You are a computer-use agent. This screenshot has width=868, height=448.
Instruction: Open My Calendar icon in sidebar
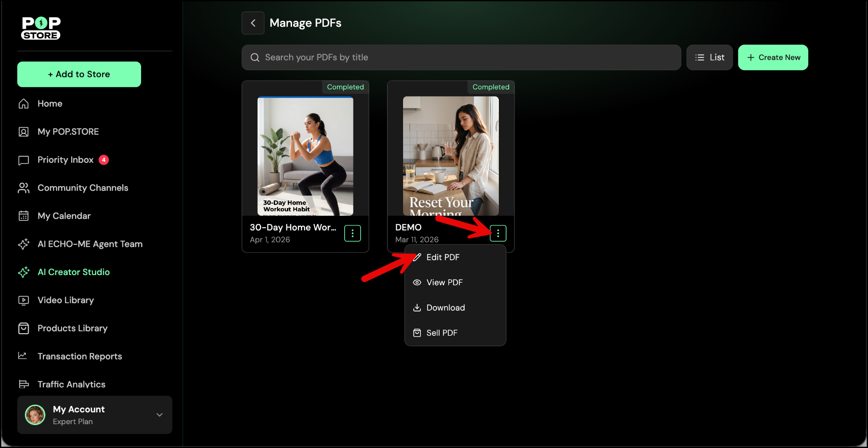tap(24, 216)
